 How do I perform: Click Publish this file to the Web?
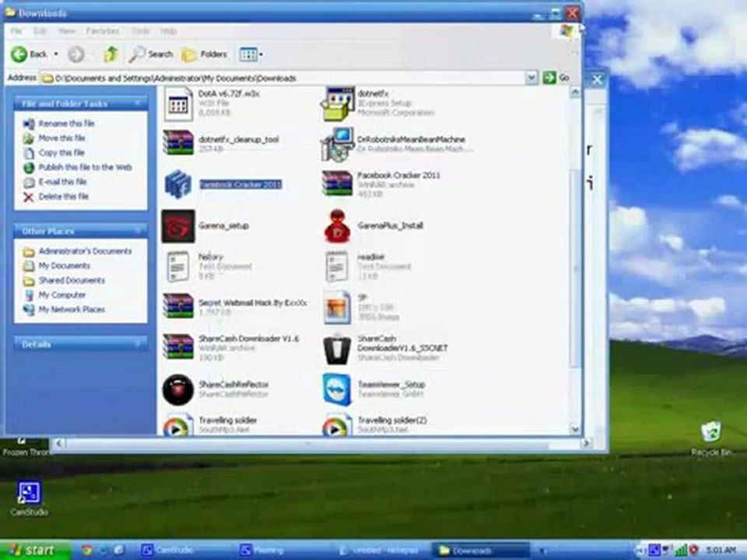pyautogui.click(x=85, y=167)
